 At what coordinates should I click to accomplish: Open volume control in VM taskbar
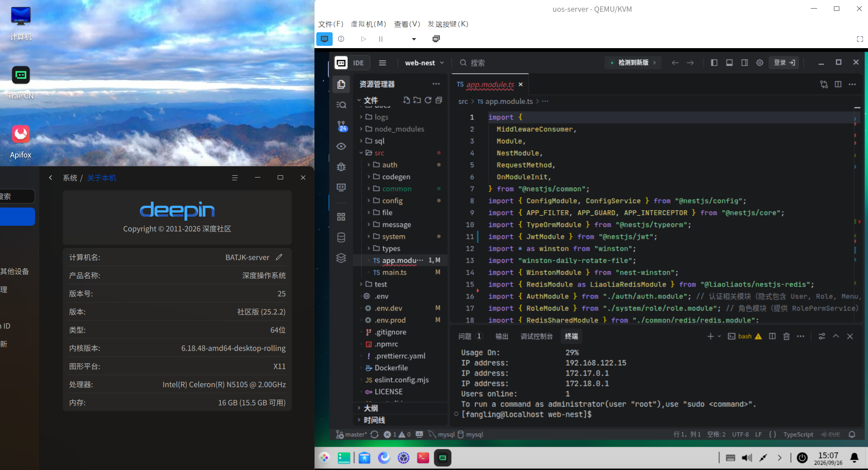[x=747, y=458]
